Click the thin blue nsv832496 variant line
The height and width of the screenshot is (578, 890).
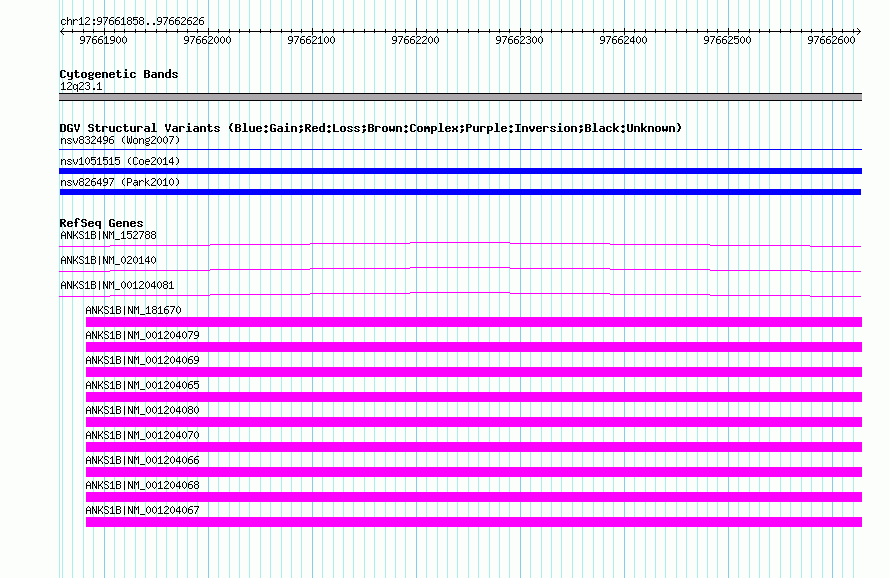click(460, 150)
